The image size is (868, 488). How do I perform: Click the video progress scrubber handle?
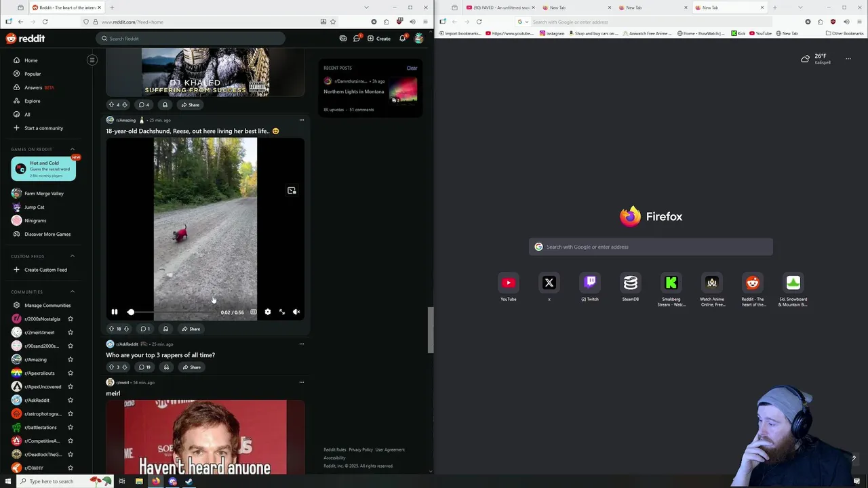[131, 312]
